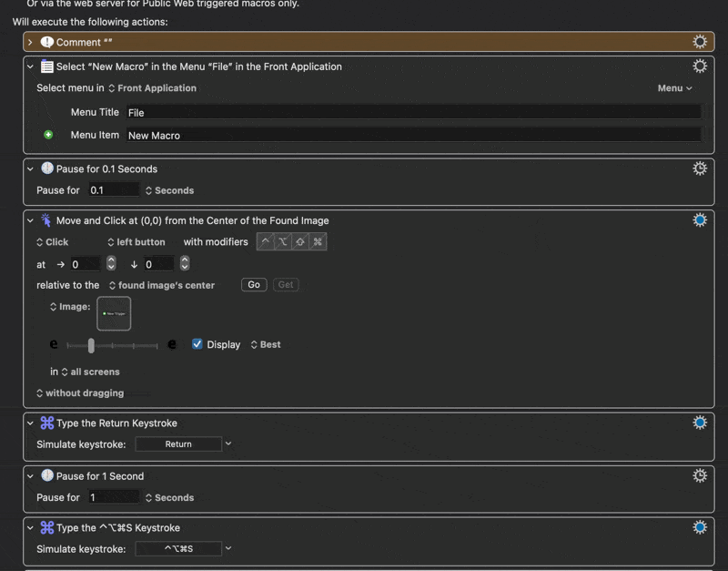Open the gear menu for the Comment action

coord(699,42)
